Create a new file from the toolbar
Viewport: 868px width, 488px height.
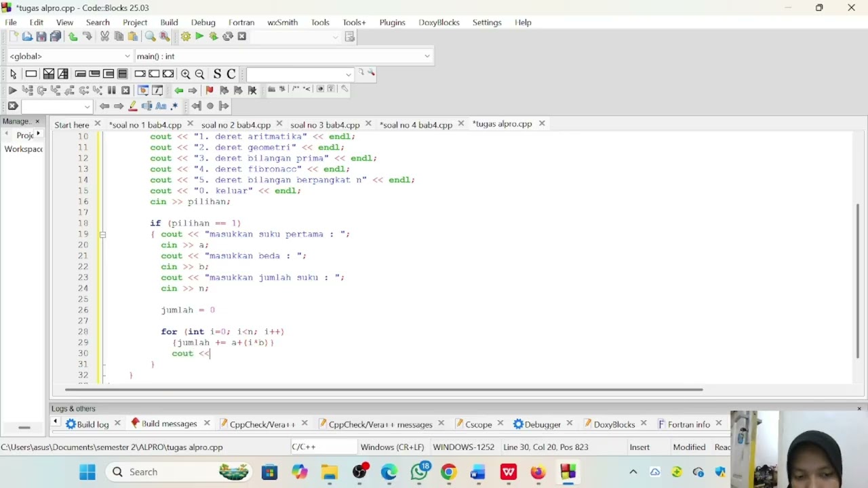14,37
